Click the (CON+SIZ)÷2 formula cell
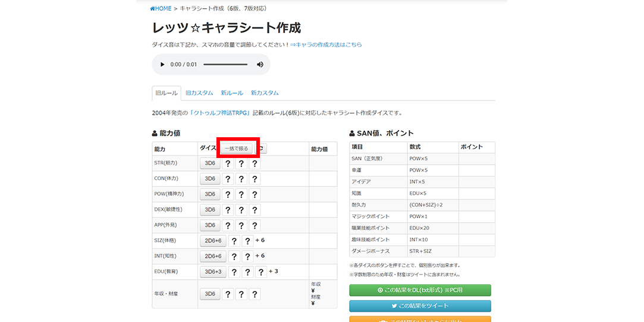Screen dimensions: 644x322 click(x=433, y=205)
